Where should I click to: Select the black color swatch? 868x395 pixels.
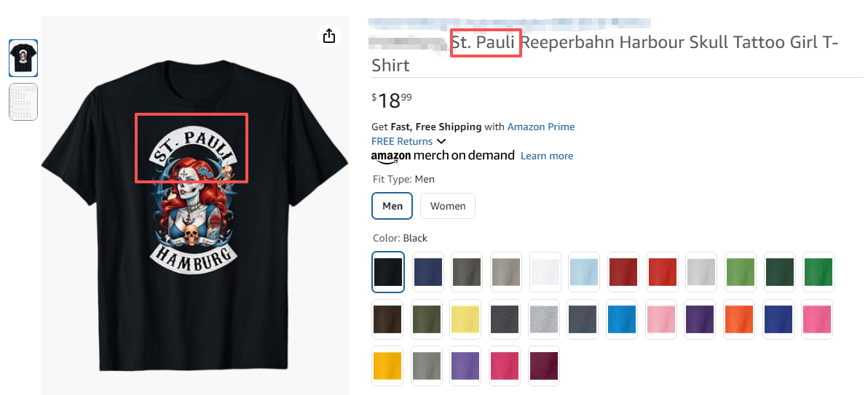[x=388, y=272]
